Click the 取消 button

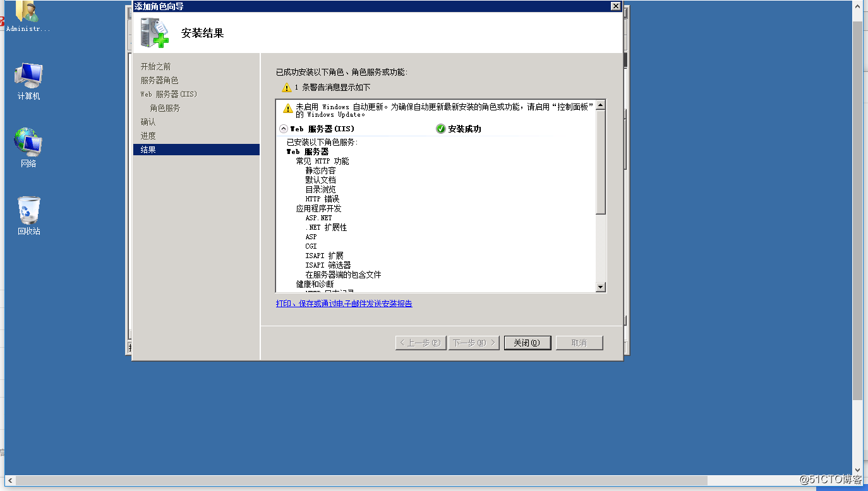(579, 343)
